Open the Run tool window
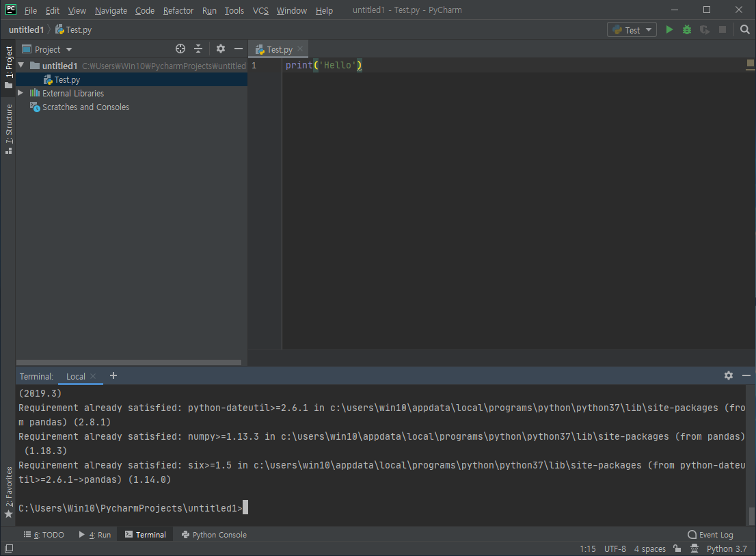This screenshot has height=556, width=756. (95, 534)
